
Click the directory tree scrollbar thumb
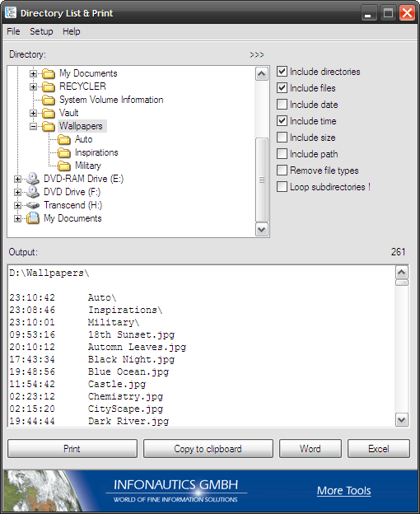261,180
